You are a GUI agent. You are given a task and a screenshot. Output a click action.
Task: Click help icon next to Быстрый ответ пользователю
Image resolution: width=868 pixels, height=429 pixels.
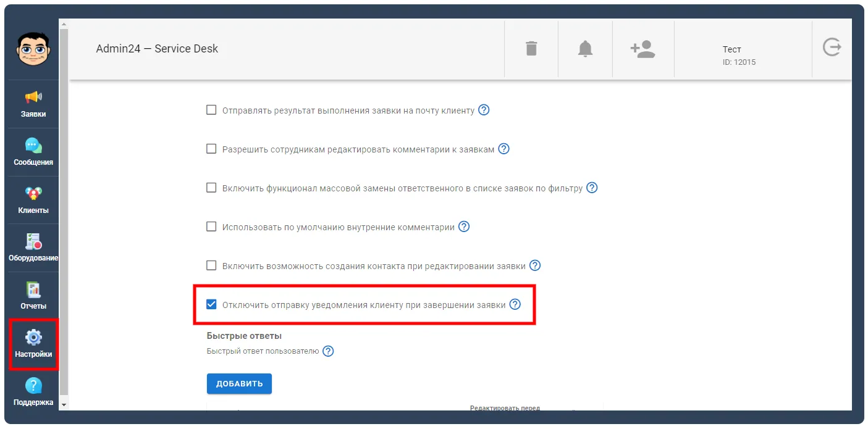pyautogui.click(x=328, y=351)
